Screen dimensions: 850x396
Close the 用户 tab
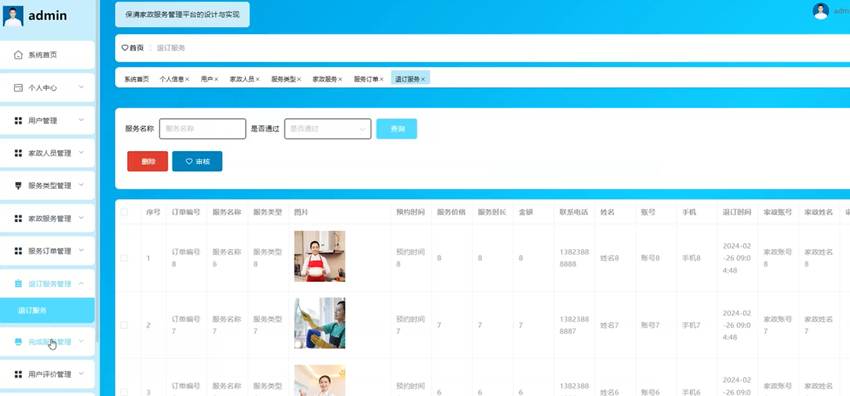(x=216, y=79)
